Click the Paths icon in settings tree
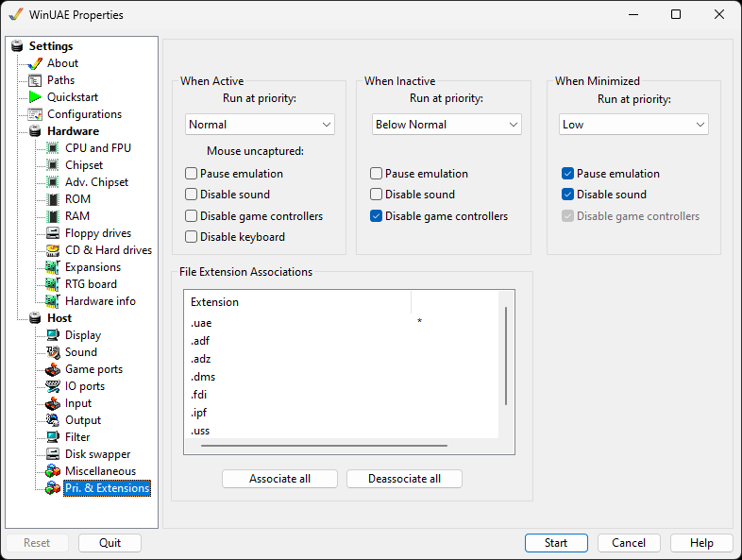 [35, 80]
